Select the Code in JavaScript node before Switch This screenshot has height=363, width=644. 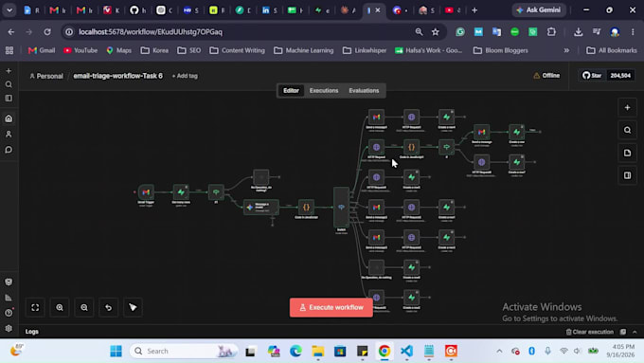307,208
